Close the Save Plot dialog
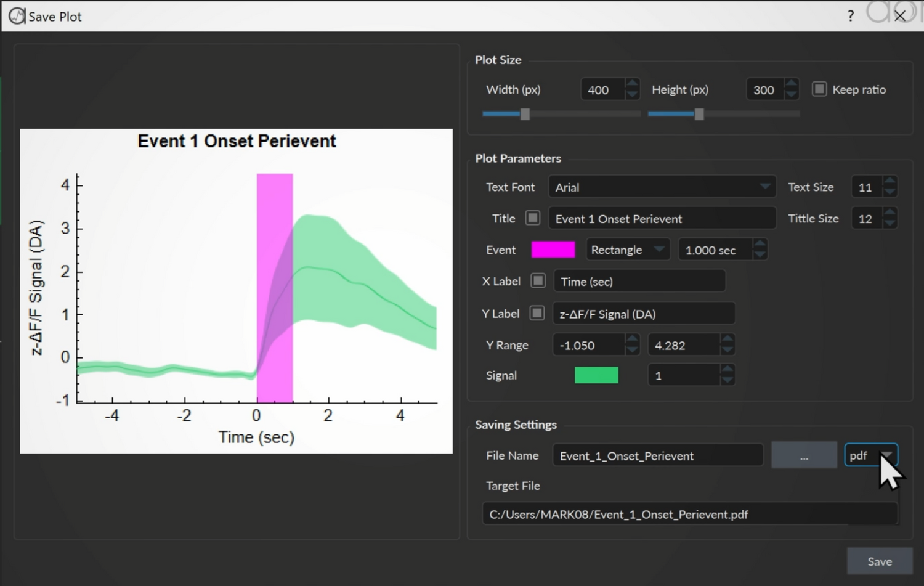The width and height of the screenshot is (924, 586). coord(900,16)
